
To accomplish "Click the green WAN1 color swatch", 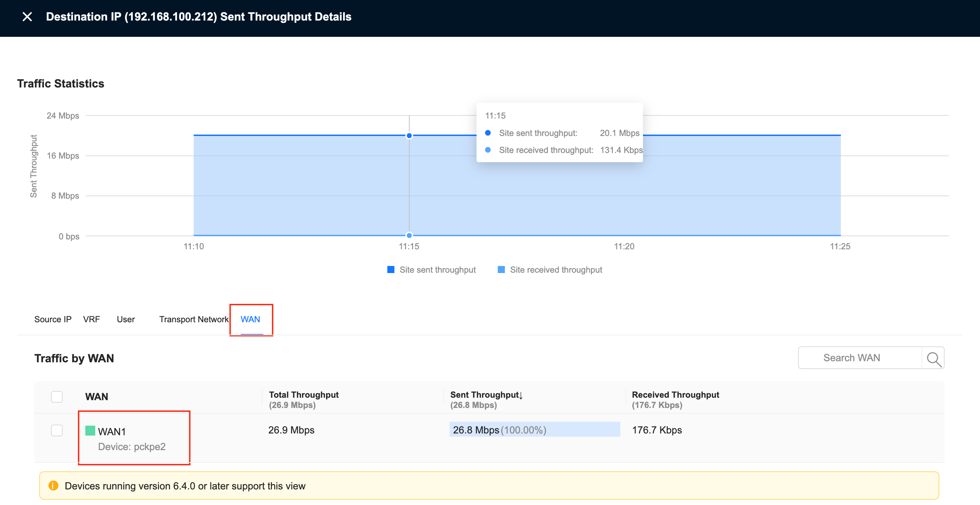I will click(90, 431).
